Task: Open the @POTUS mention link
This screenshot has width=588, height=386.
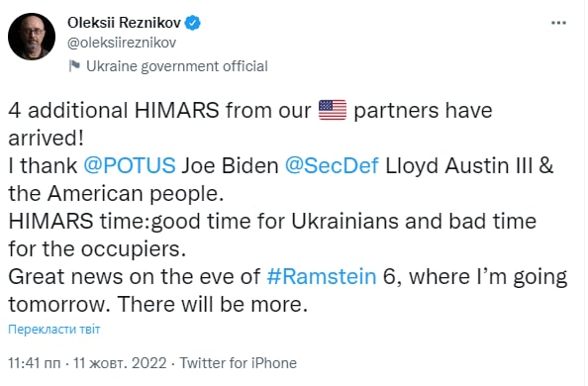Action: (130, 165)
